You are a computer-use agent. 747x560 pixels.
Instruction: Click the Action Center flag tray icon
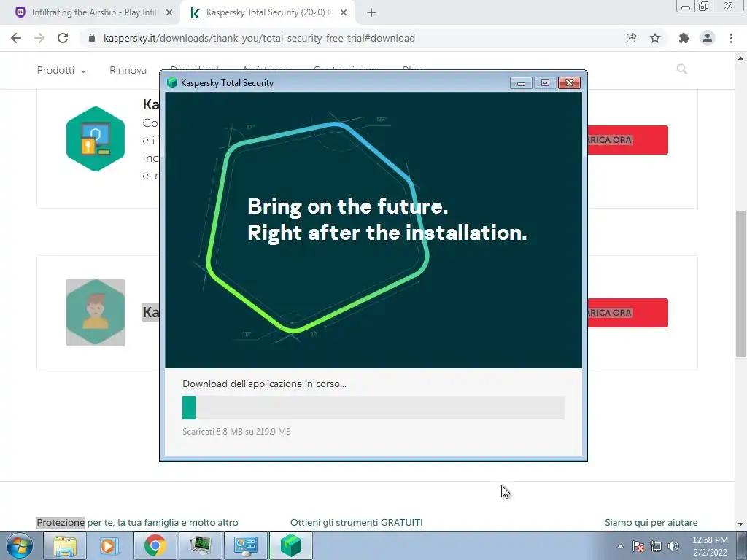(x=638, y=546)
